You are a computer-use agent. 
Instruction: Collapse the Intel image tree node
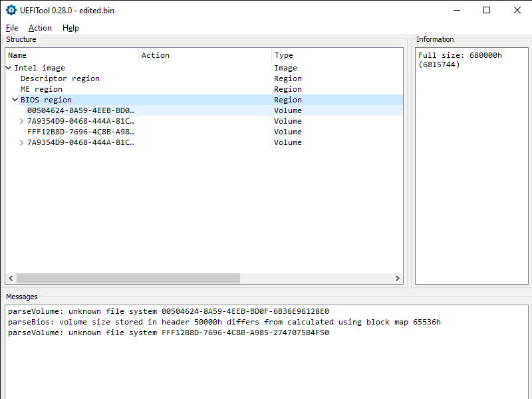pos(9,68)
